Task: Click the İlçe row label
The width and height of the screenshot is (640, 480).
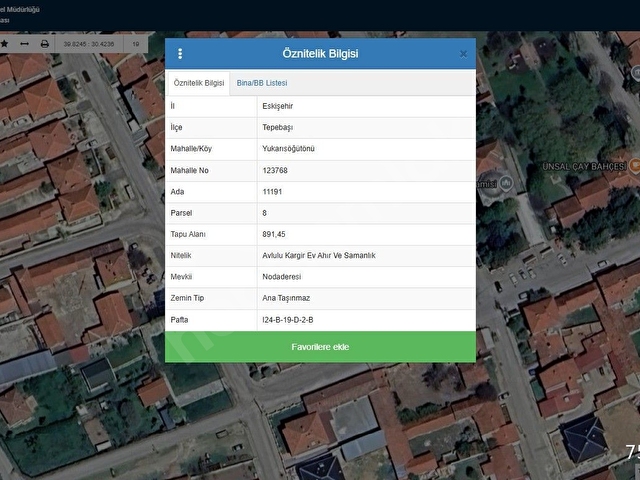Action: (176, 127)
